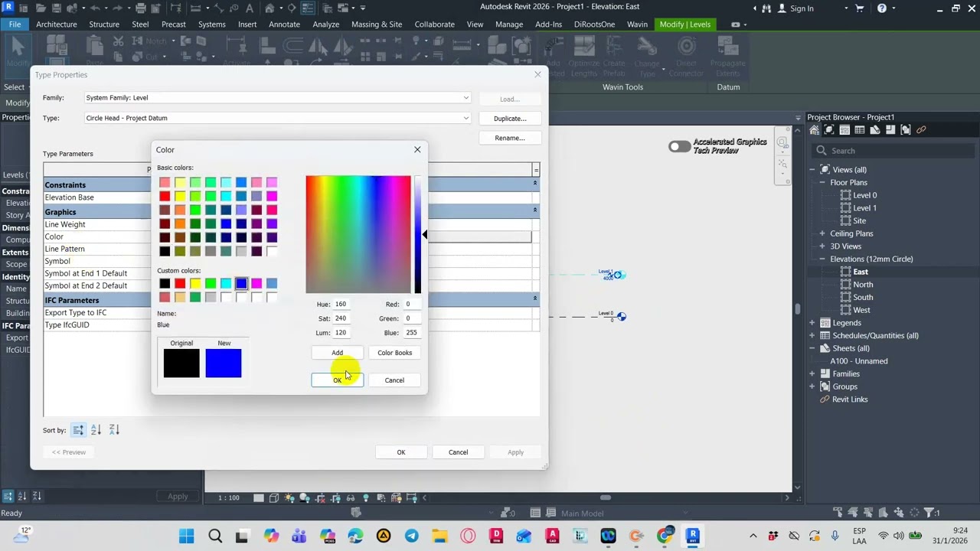Open the Massing & Site ribbon tab
This screenshot has width=980, height=551.
(x=377, y=24)
